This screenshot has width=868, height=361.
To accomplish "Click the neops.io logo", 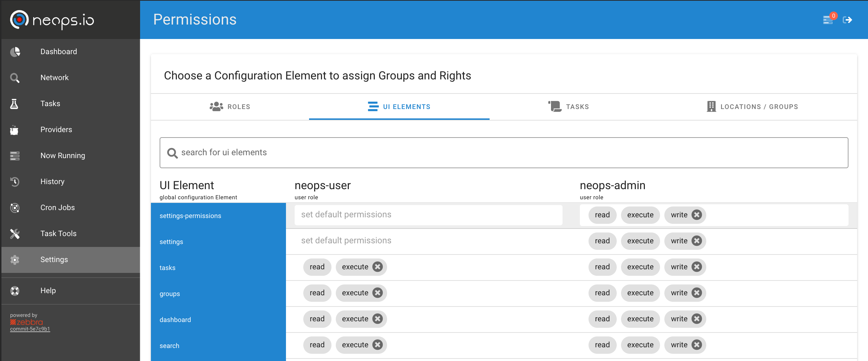I will pos(52,20).
